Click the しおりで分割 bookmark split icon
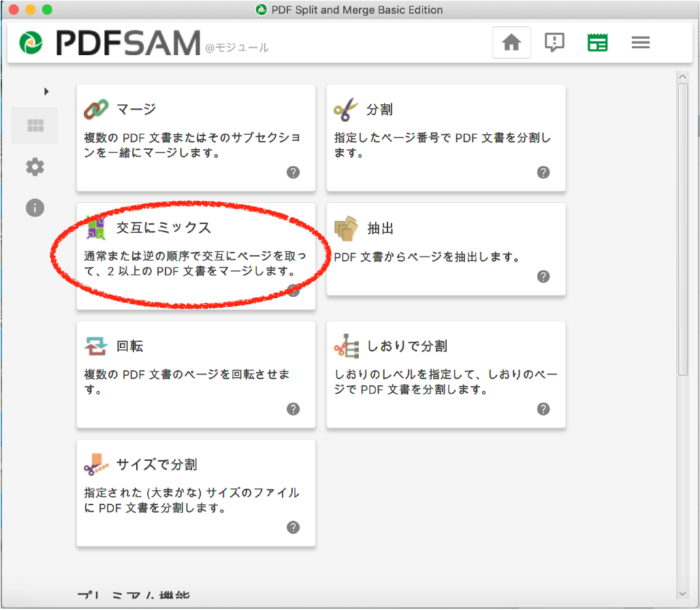Screen dimensions: 700x610 pos(346,347)
